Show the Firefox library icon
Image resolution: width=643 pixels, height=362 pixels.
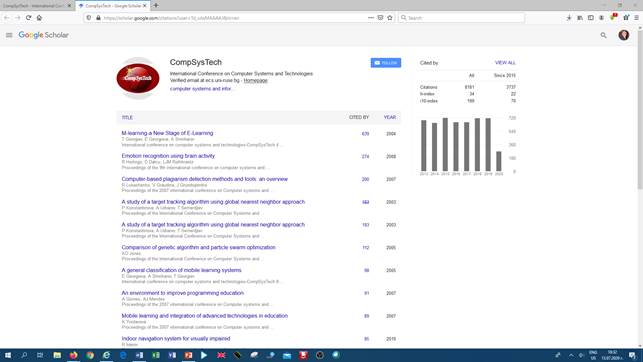pyautogui.click(x=580, y=18)
